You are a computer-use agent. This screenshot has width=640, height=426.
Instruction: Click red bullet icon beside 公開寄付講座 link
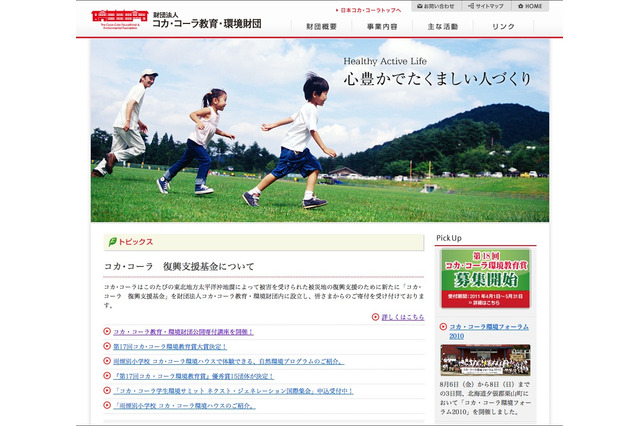tap(107, 331)
